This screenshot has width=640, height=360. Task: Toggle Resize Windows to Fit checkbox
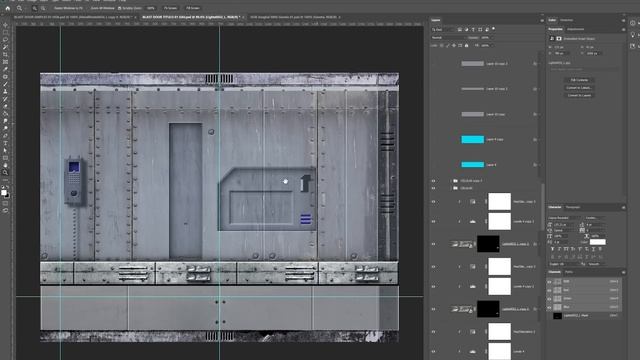point(52,8)
